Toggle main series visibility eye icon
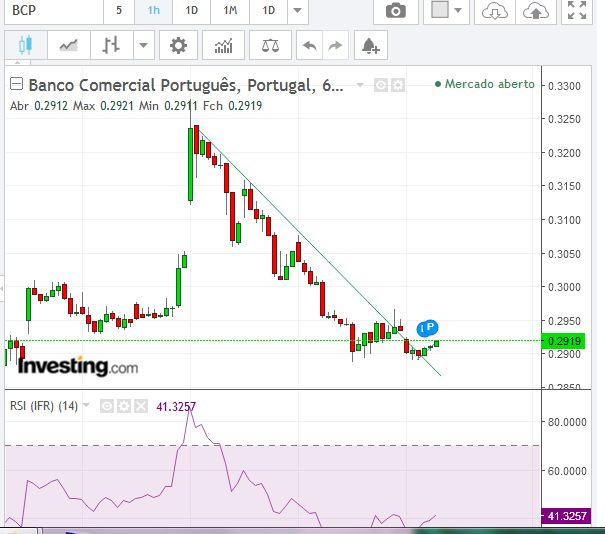 coord(380,85)
